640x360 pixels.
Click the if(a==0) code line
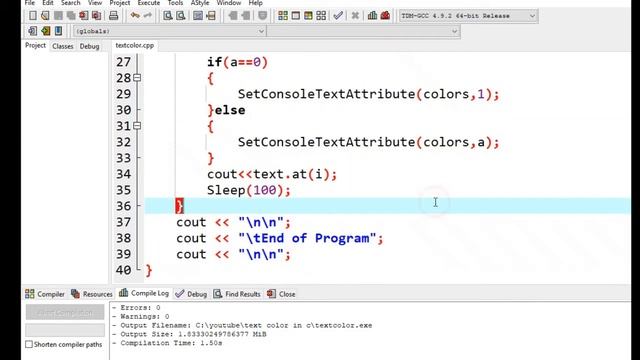point(237,62)
